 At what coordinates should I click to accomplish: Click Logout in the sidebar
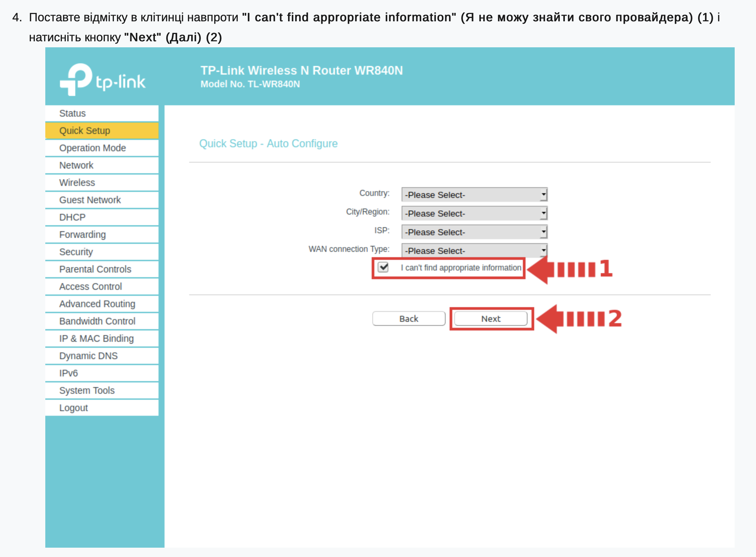(x=73, y=408)
